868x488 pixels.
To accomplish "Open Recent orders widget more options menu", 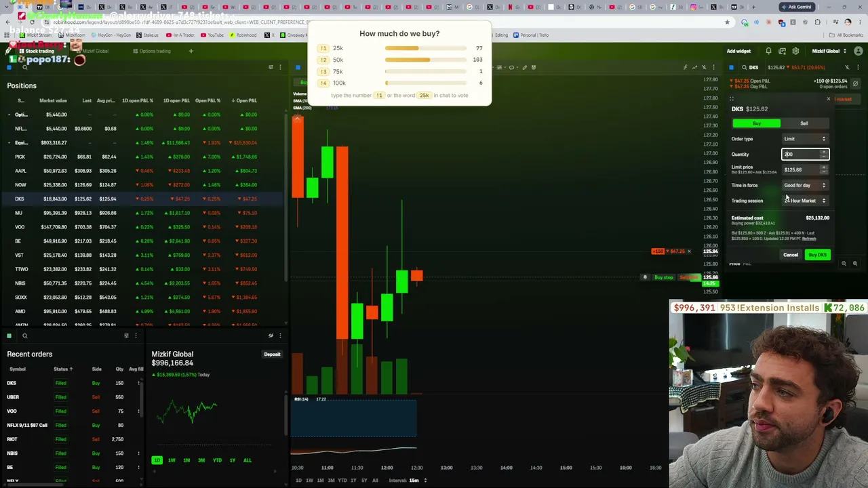I will 136,335.
